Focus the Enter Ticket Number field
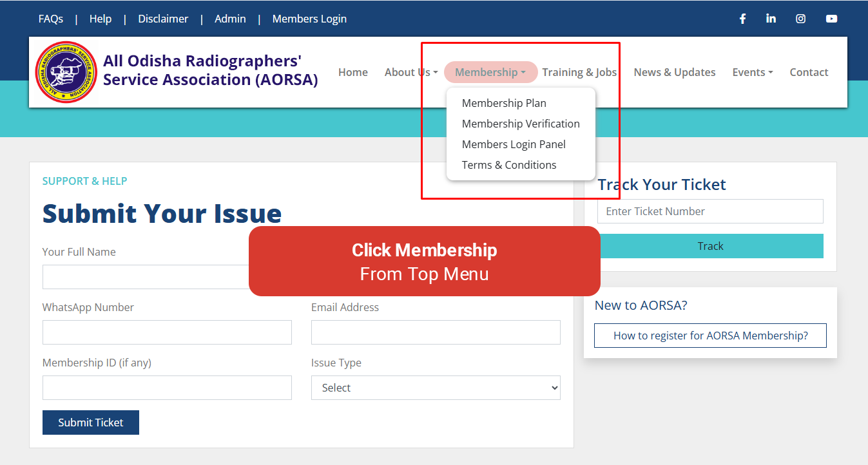 click(x=710, y=211)
